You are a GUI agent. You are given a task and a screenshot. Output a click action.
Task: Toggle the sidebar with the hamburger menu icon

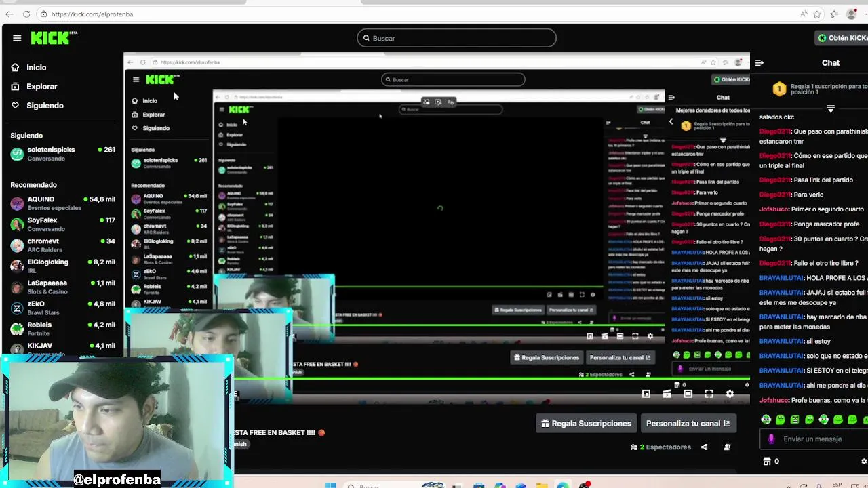pos(17,38)
